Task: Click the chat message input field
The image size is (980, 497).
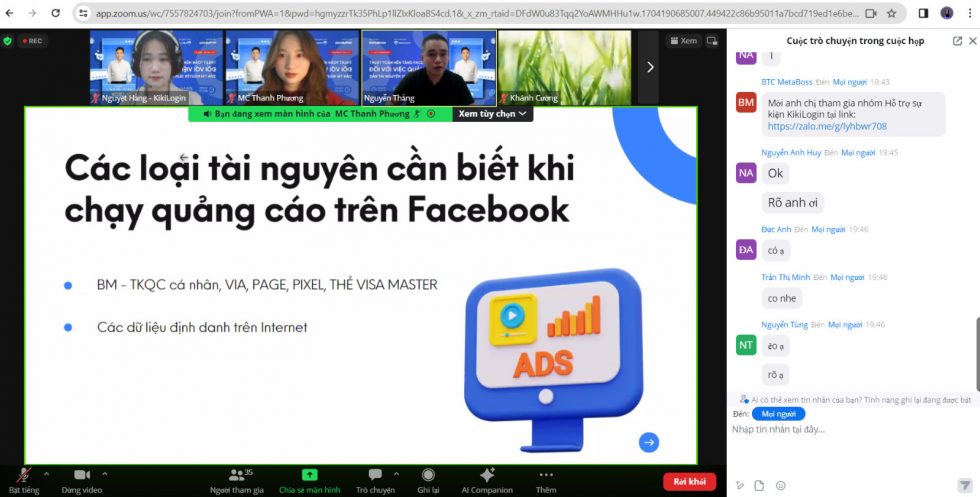Action: [x=850, y=429]
